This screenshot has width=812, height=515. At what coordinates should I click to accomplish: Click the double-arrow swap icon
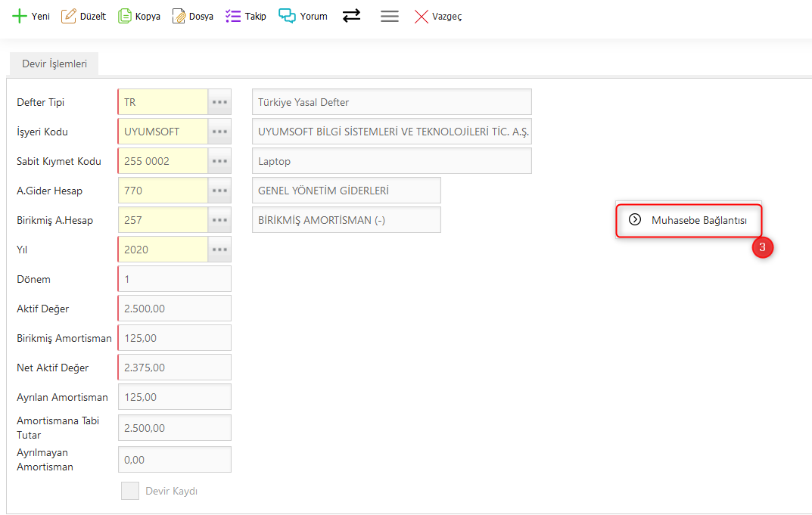tap(351, 16)
